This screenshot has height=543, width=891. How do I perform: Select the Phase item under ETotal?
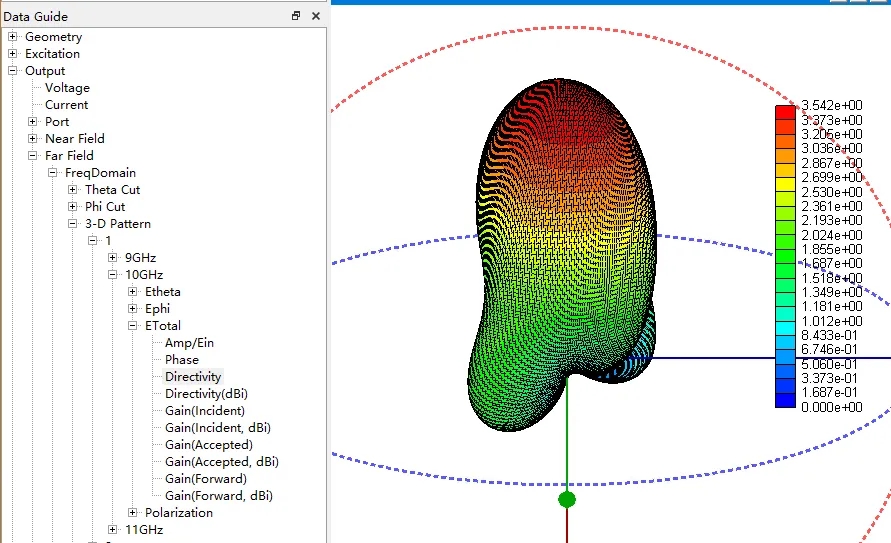182,360
